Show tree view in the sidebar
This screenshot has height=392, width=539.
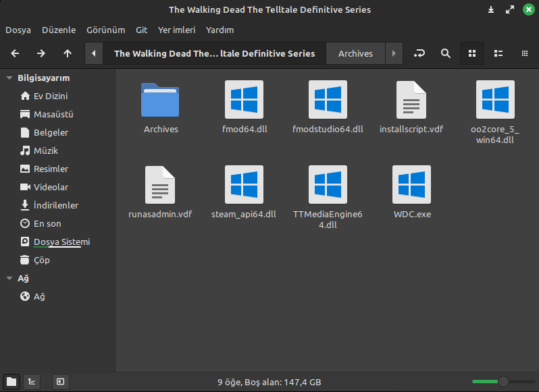click(x=32, y=382)
